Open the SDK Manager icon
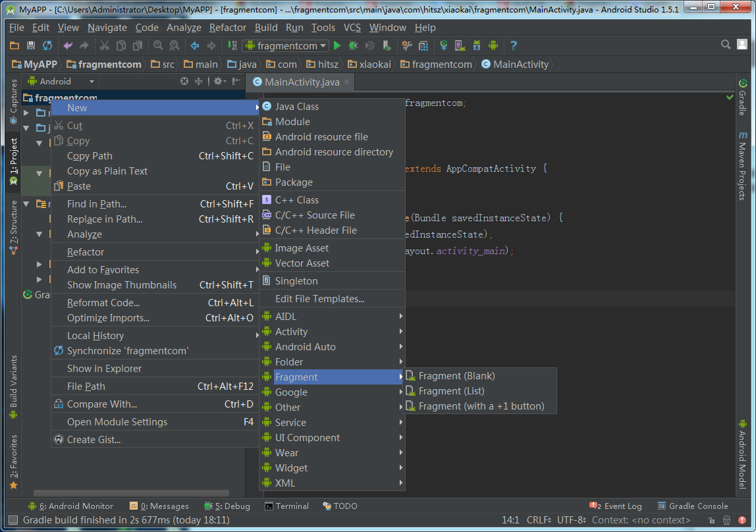The height and width of the screenshot is (532, 756). pos(476,46)
